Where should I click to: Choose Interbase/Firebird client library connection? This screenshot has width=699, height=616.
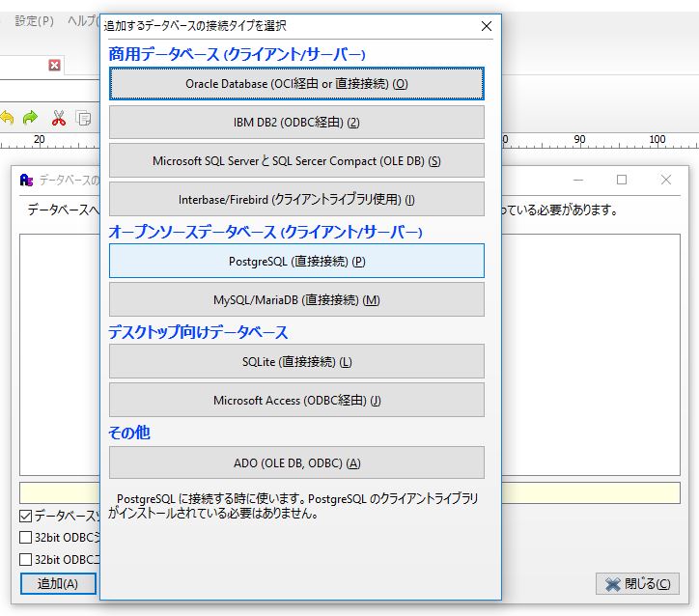coord(296,199)
